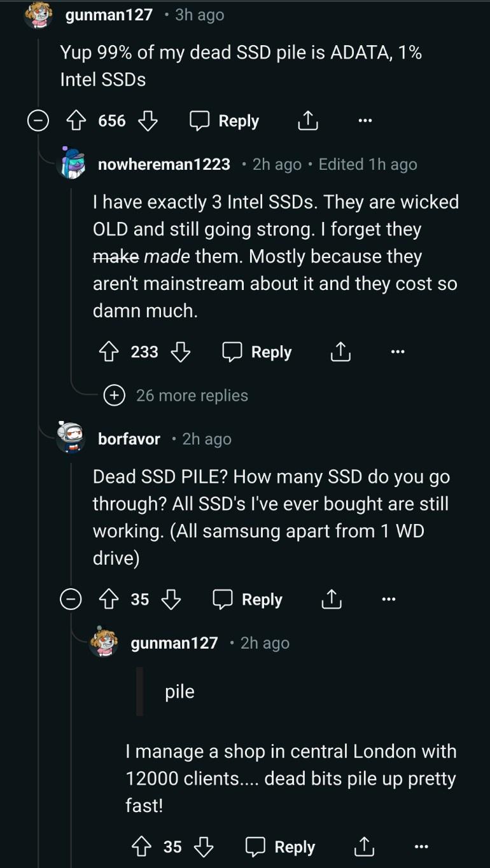This screenshot has height=868, width=490.
Task: Share borfavor's comment
Action: (332, 599)
